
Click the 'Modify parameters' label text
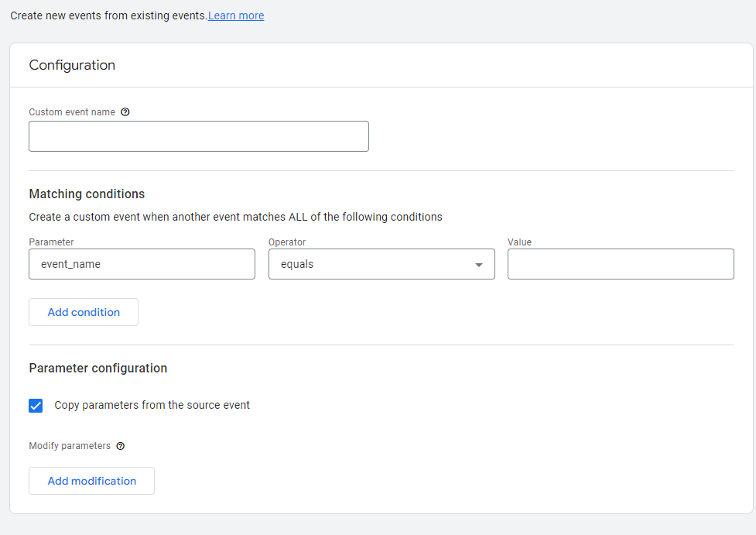(x=70, y=446)
